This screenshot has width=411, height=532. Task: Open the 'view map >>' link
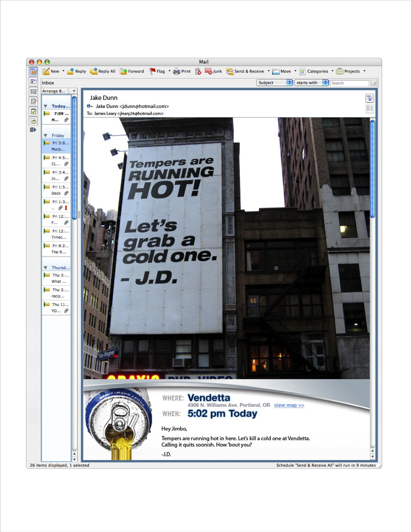289,405
